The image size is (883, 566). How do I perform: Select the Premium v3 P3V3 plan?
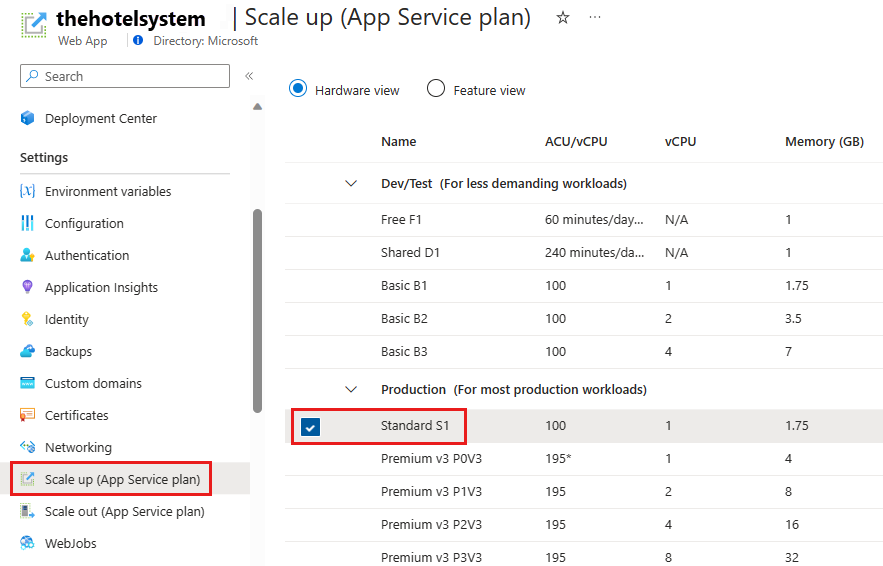[584, 555]
